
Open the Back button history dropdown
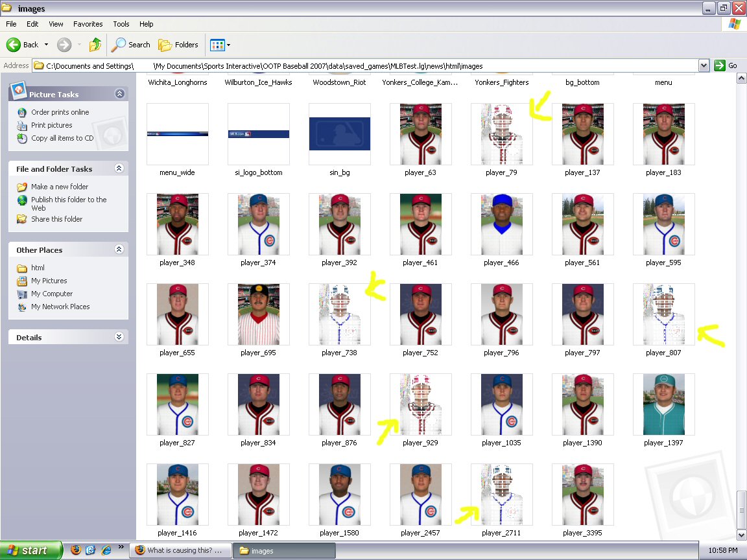click(x=46, y=45)
